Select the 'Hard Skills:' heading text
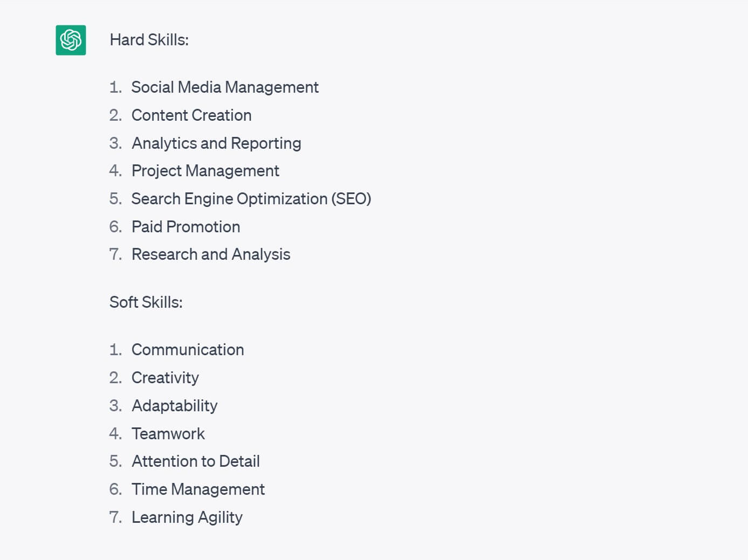 click(x=149, y=40)
